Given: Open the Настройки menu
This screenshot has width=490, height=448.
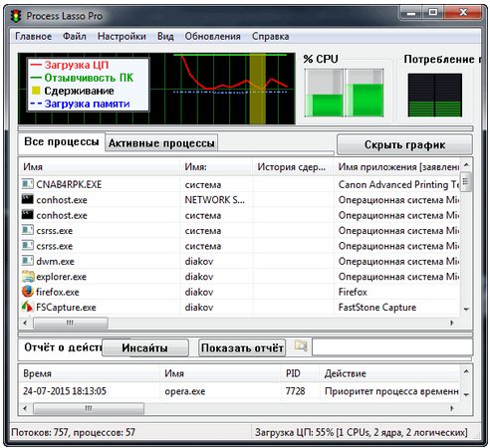Looking at the screenshot, I should (x=122, y=36).
